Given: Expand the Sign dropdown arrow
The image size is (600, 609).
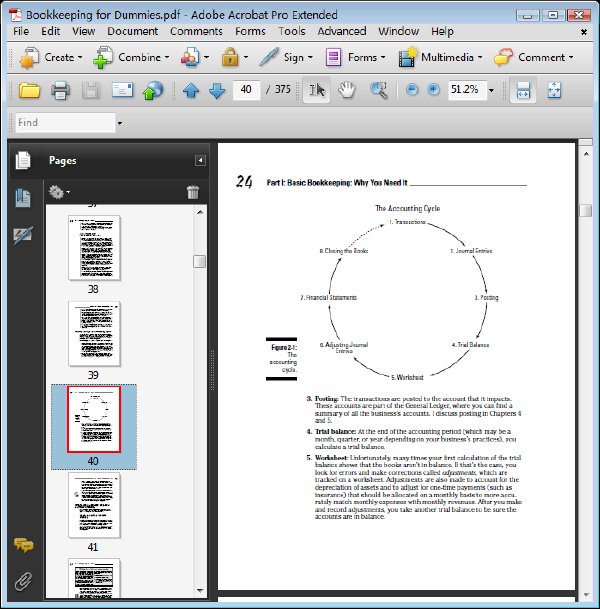Looking at the screenshot, I should (310, 57).
